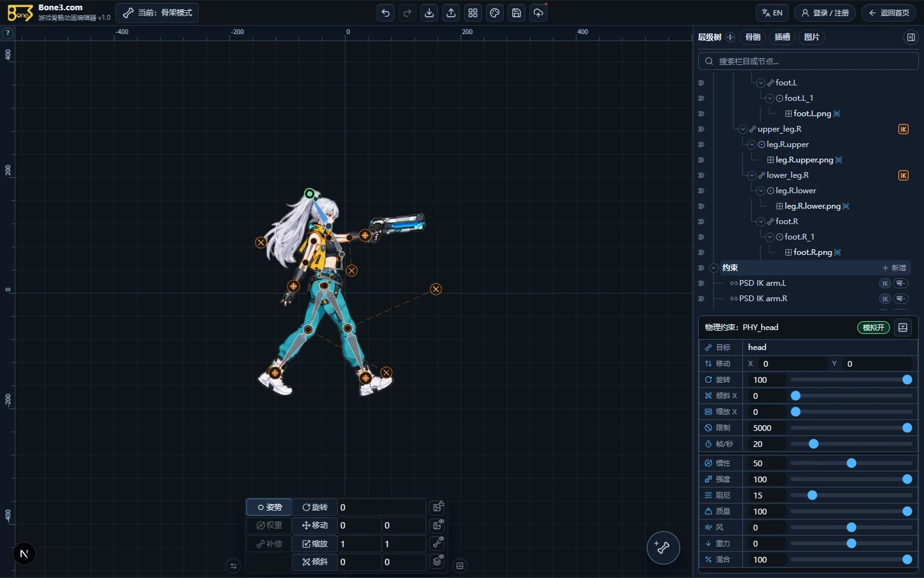Click 新增 to add a constraint
Screen dimensions: 924x578
click(894, 268)
